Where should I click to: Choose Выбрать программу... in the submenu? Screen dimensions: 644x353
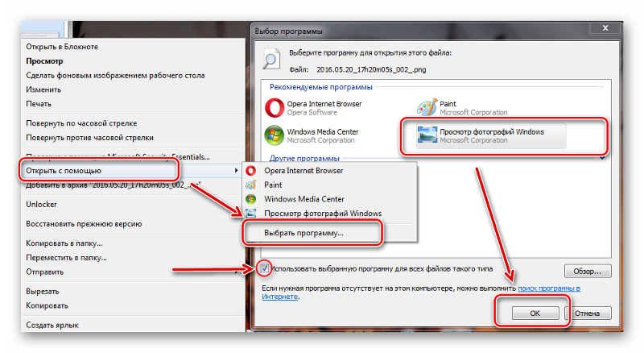tap(304, 233)
